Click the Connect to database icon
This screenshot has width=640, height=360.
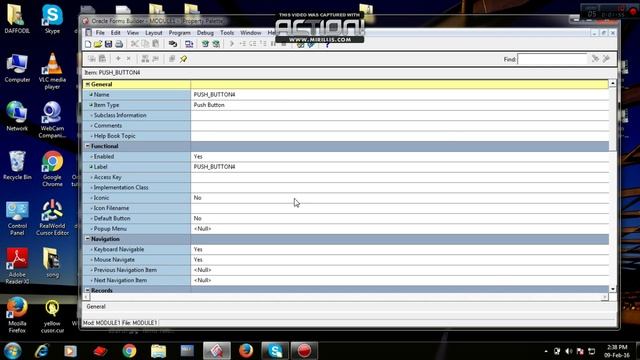pos(173,44)
